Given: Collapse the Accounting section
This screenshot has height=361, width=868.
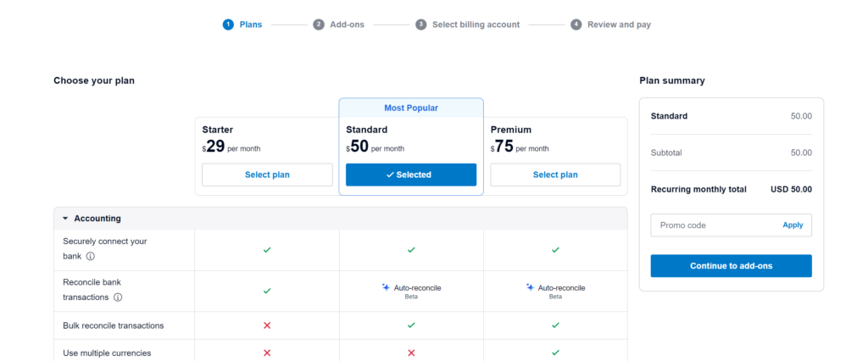Looking at the screenshot, I should (65, 218).
